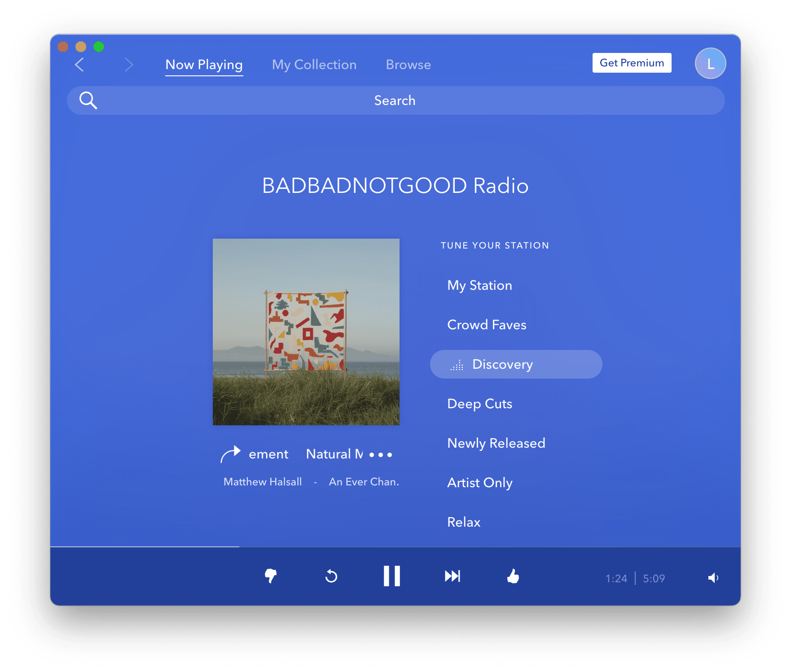Open the user profile avatar
The image size is (791, 672).
point(710,63)
